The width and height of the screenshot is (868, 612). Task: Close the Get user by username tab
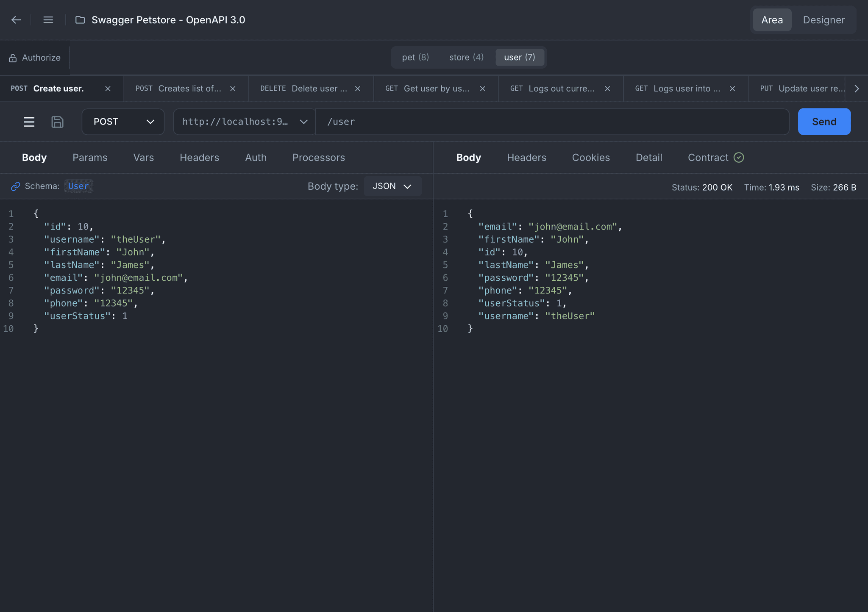tap(482, 89)
